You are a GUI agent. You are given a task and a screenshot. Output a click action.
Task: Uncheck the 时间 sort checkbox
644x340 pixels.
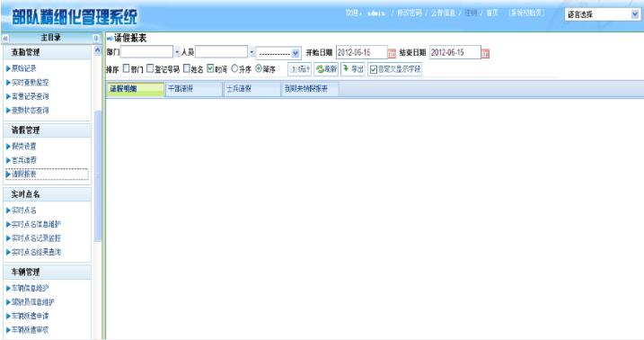click(210, 68)
